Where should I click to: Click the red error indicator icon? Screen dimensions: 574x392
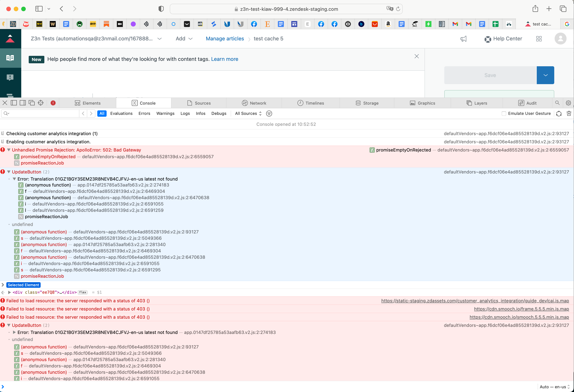tap(53, 103)
